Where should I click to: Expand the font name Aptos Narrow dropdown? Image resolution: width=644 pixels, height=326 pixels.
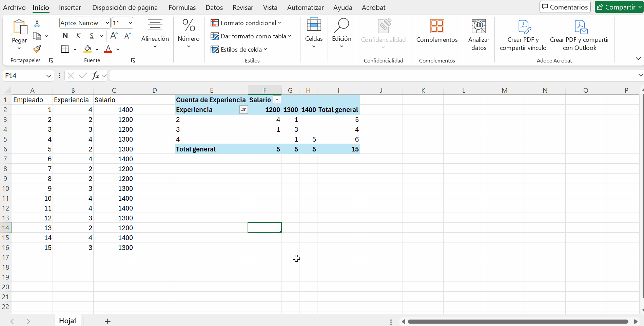pyautogui.click(x=107, y=23)
